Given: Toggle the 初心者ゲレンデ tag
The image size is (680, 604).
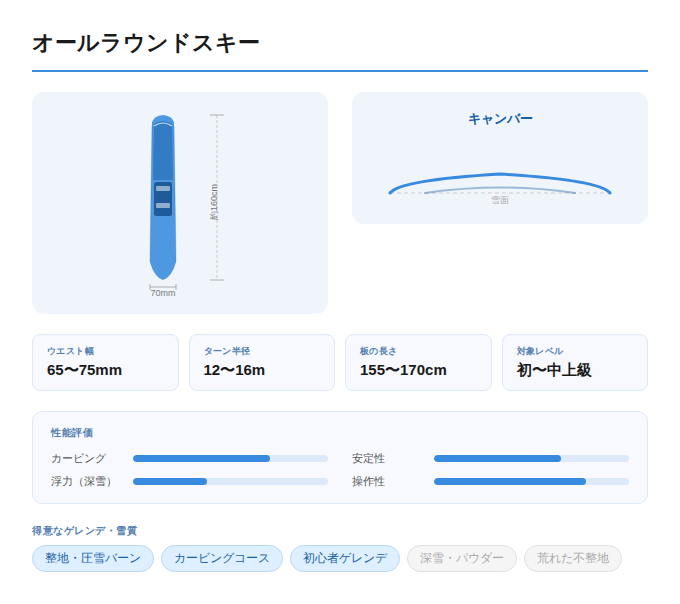Looking at the screenshot, I should coord(345,558).
